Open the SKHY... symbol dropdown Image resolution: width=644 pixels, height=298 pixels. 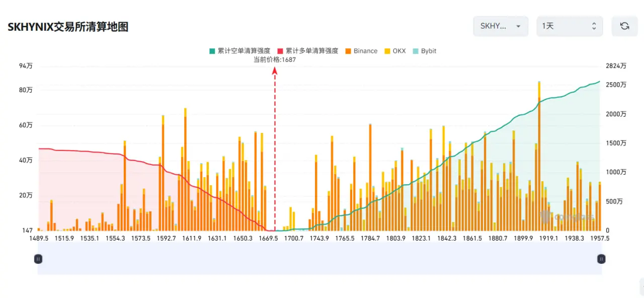501,26
